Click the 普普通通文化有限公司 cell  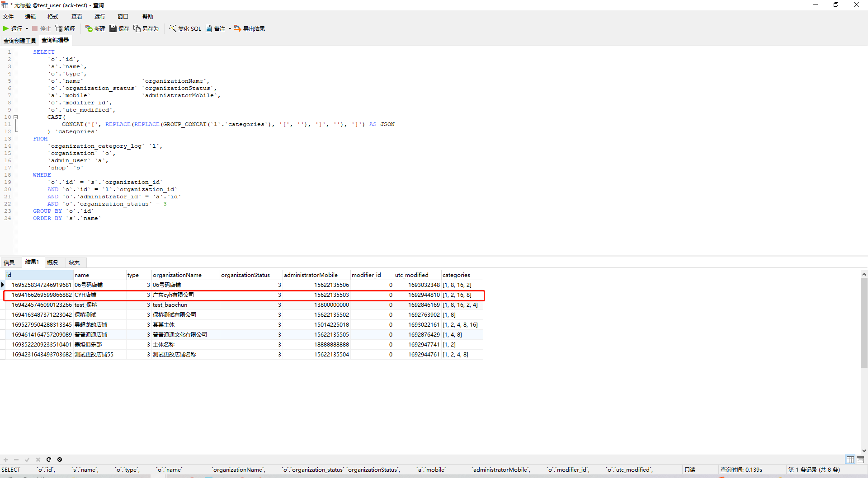coord(185,335)
